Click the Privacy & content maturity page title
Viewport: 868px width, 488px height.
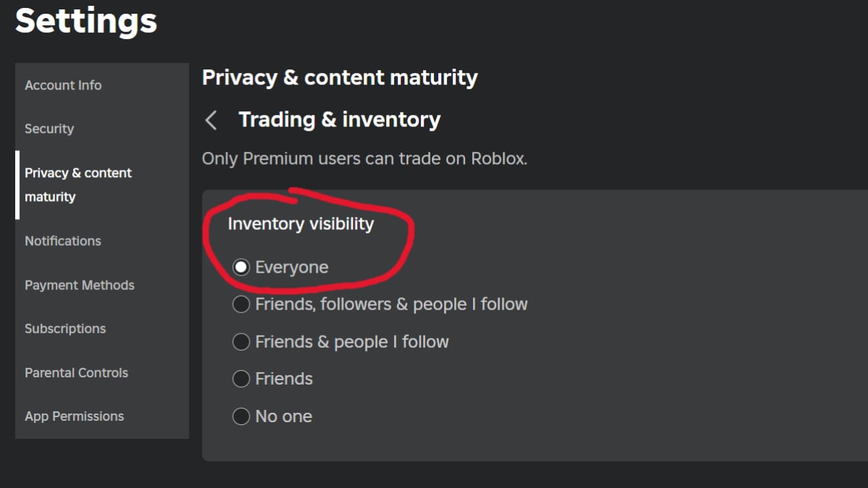point(339,77)
